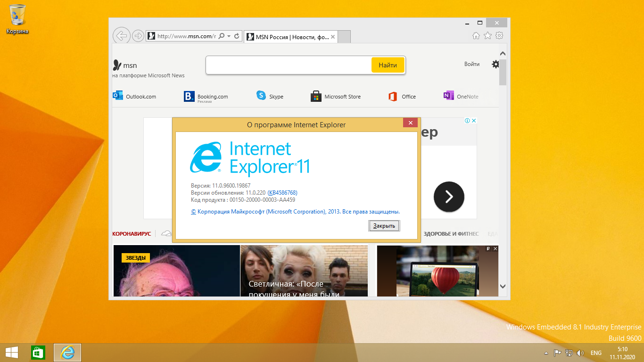Click the Internet Explorer 11 logo
Screen dimensions: 644x362
(250, 158)
